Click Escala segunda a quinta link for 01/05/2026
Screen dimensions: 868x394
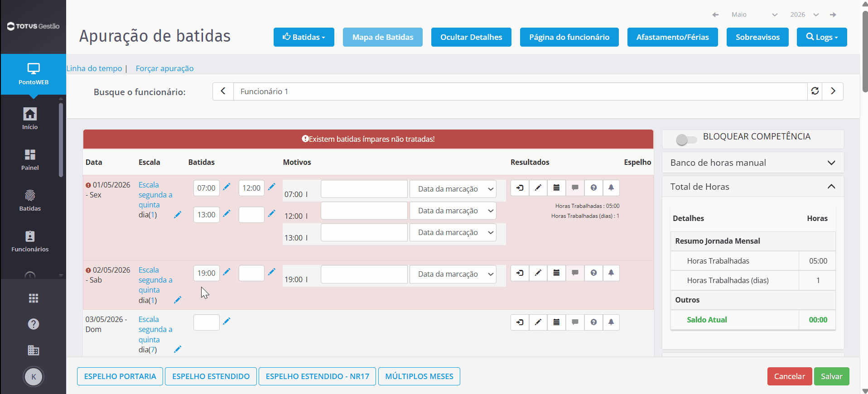[x=155, y=195]
